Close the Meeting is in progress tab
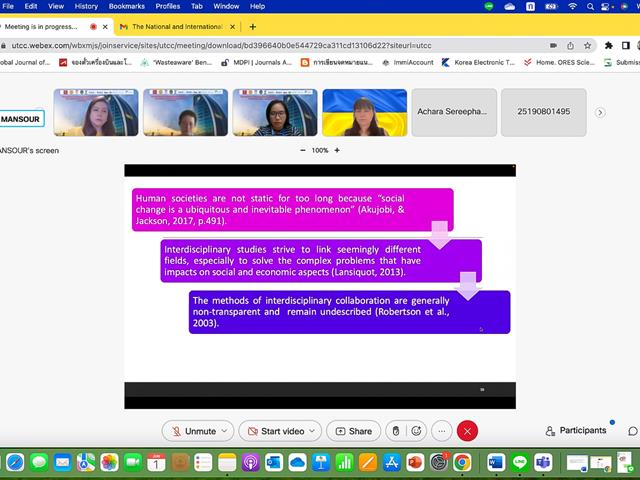The width and height of the screenshot is (640, 480). coord(105,27)
